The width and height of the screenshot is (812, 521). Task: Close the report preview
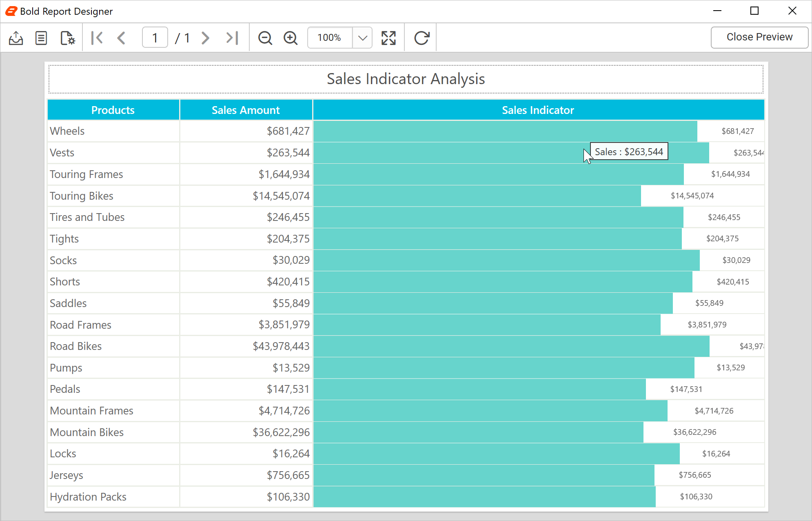point(759,37)
